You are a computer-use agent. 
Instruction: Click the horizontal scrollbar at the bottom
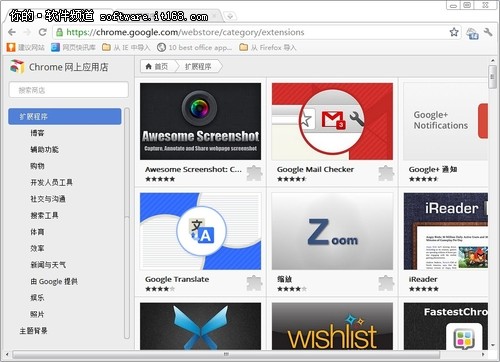click(226, 354)
